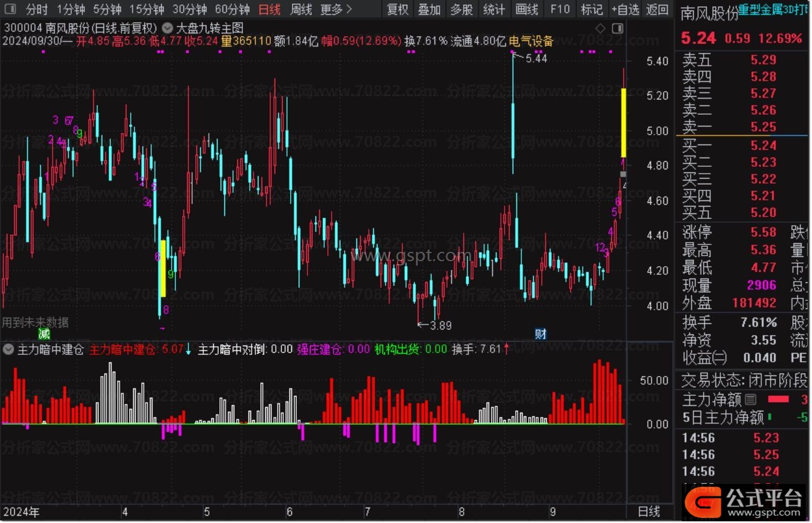Activate the 画线 drawing tool
The image size is (812, 523).
527,9
